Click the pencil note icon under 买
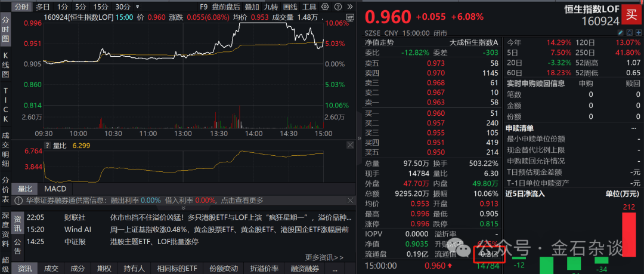Viewport: 644px width, 274px height. (x=621, y=33)
